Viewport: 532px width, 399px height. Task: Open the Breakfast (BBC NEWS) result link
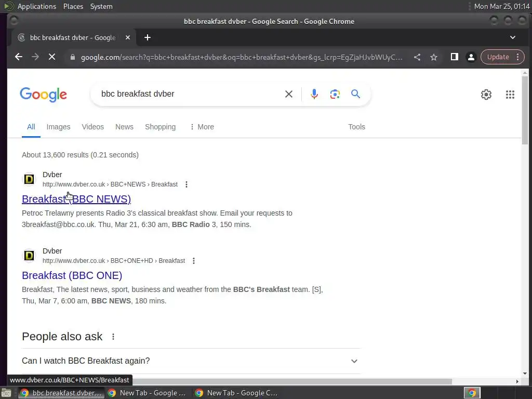[76, 199]
